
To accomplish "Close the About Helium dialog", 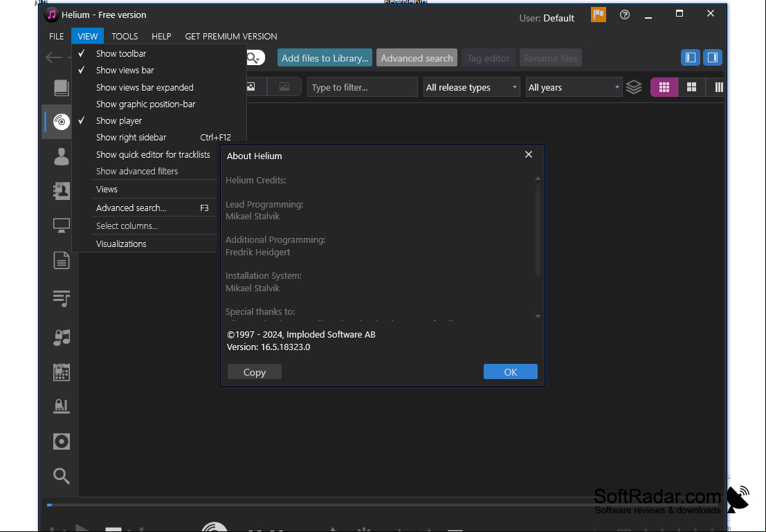I will [528, 154].
